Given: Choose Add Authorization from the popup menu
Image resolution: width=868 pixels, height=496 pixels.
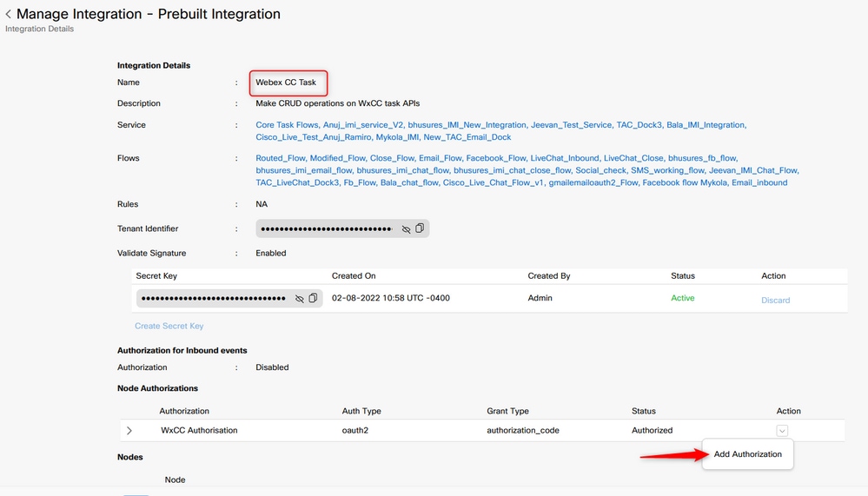Looking at the screenshot, I should tap(747, 454).
